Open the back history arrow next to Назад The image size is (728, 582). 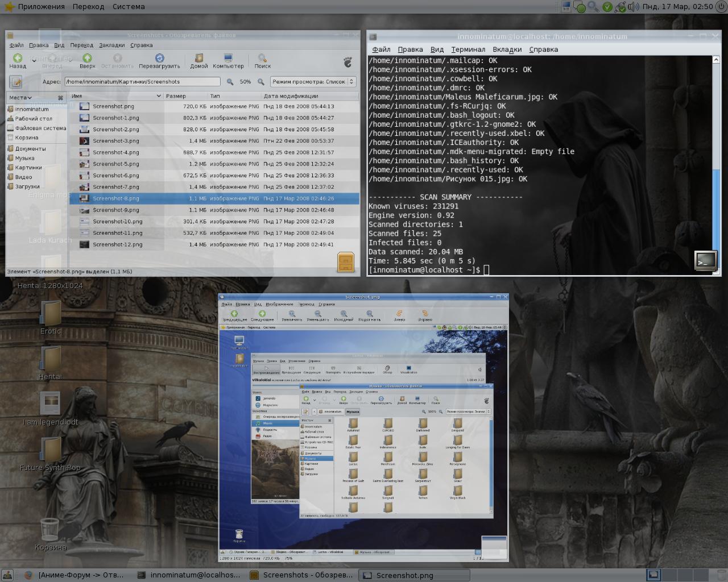34,60
